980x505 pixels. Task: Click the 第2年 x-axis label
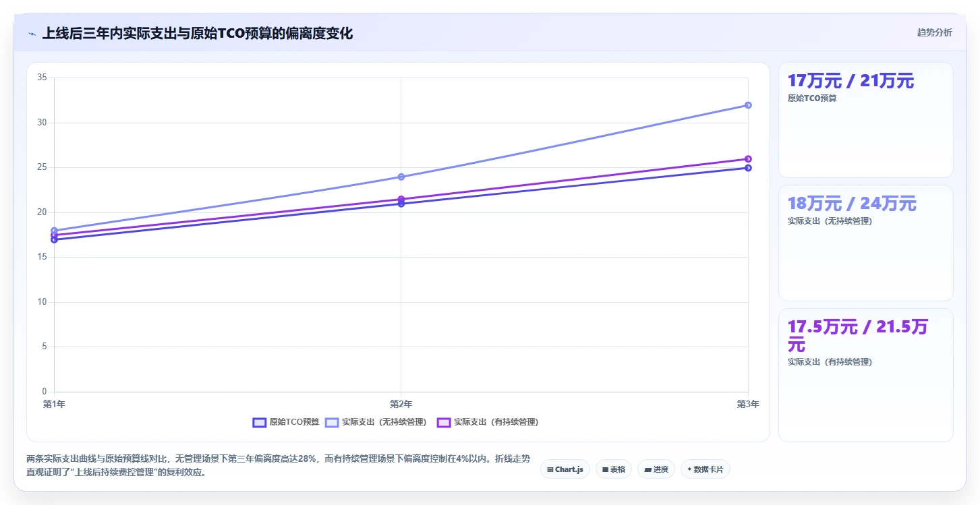(x=401, y=404)
